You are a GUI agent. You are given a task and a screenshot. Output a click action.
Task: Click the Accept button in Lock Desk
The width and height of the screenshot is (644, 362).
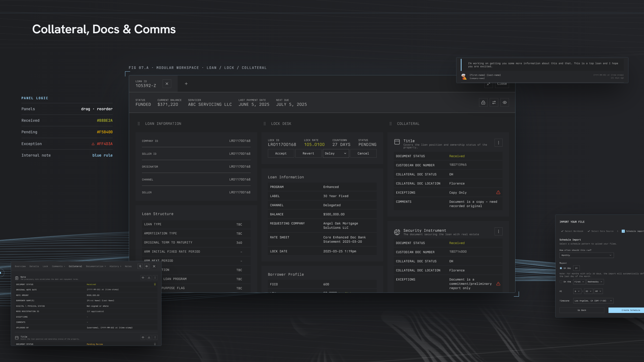tap(281, 153)
